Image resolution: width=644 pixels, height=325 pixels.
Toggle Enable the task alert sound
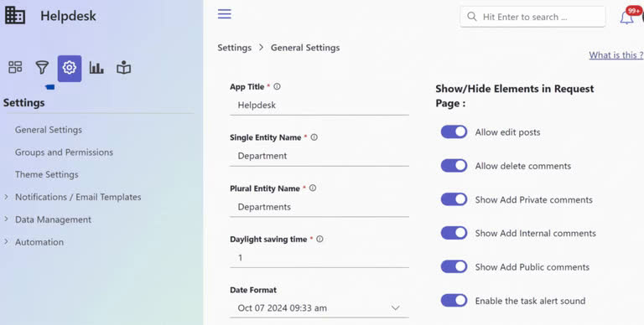(x=454, y=301)
